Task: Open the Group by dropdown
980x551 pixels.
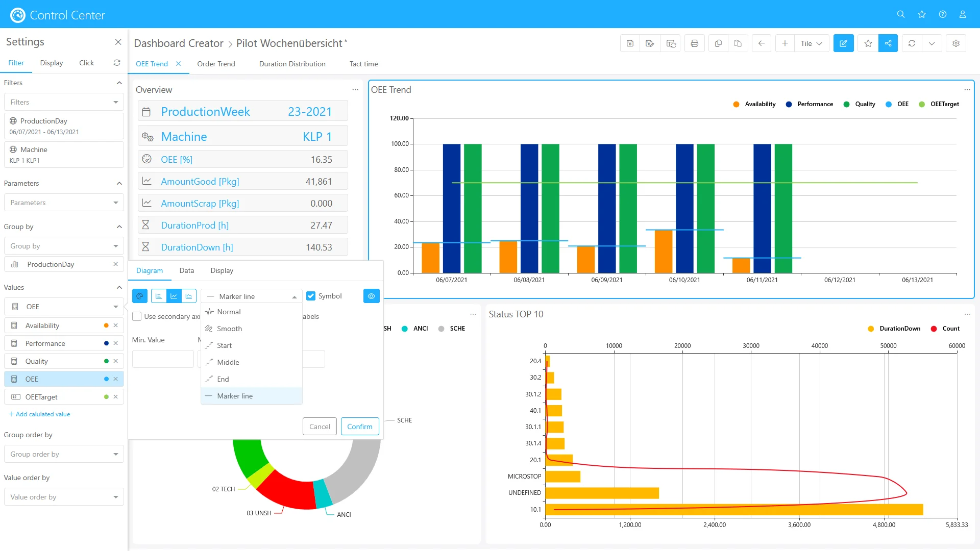Action: [64, 246]
